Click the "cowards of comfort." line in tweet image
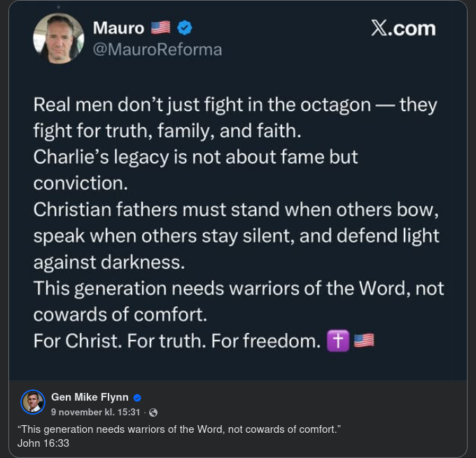 (x=120, y=315)
